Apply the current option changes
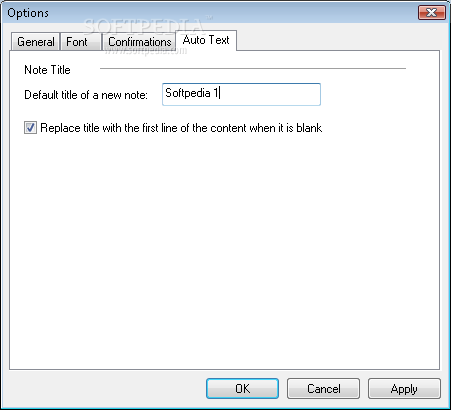This screenshot has width=451, height=410. pos(404,388)
